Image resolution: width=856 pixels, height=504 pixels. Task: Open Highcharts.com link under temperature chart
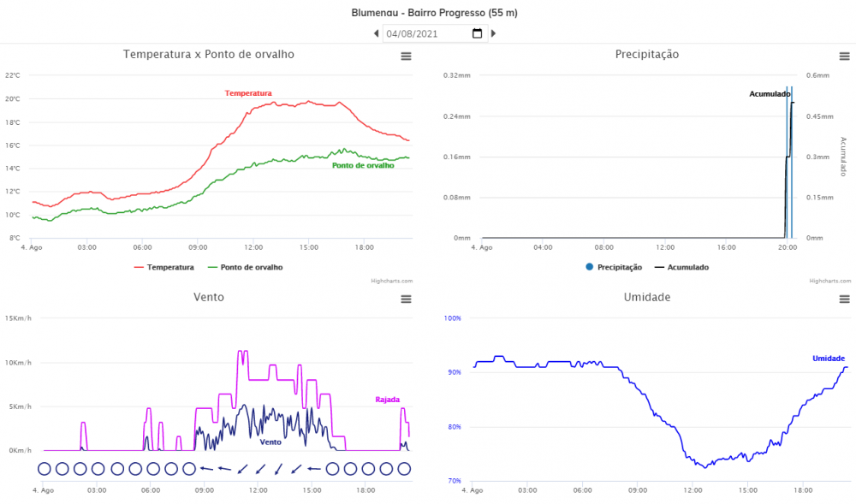391,281
